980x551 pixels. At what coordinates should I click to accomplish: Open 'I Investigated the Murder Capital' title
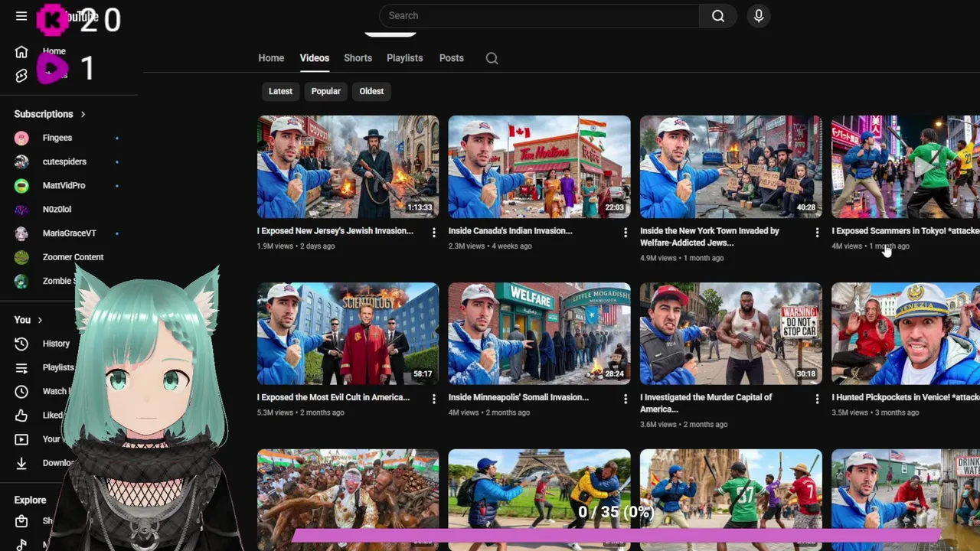706,403
